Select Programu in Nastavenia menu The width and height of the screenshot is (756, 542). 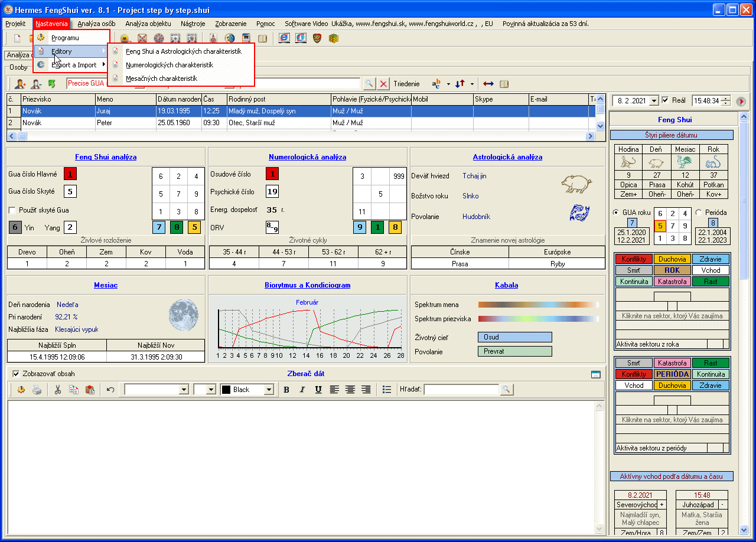(71, 38)
